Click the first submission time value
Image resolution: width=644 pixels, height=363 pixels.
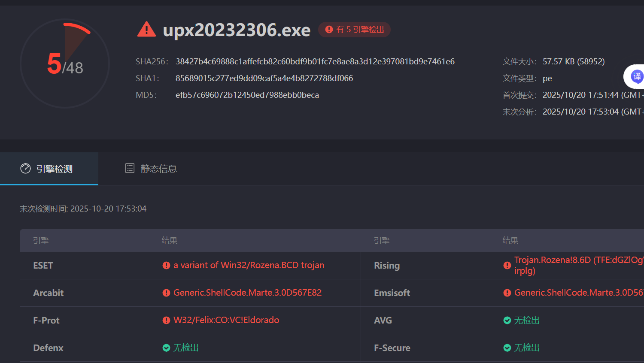(x=593, y=95)
